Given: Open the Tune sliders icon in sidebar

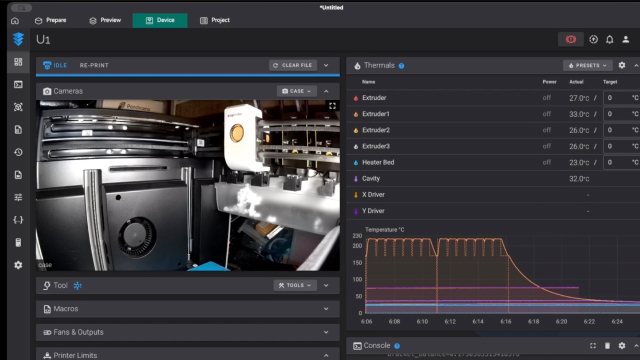Looking at the screenshot, I should pos(18,198).
